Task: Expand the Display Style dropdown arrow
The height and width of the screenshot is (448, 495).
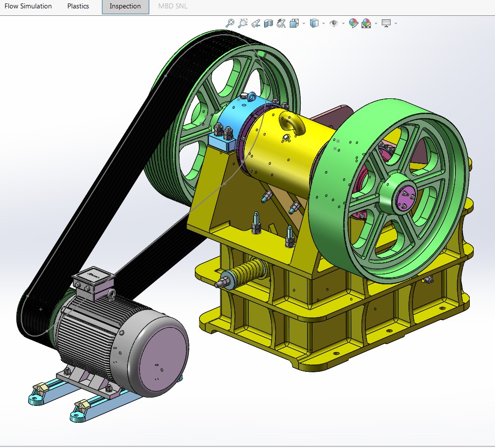Action: pos(323,23)
